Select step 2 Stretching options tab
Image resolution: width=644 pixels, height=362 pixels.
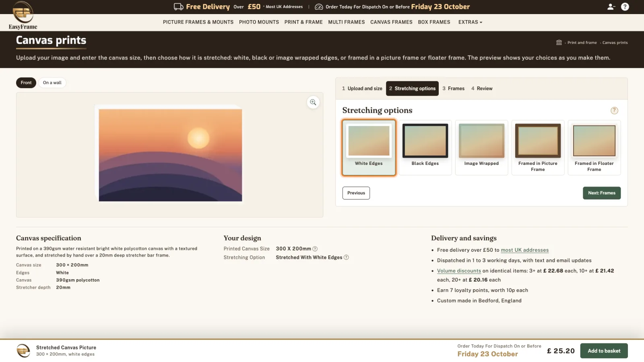[x=412, y=88]
